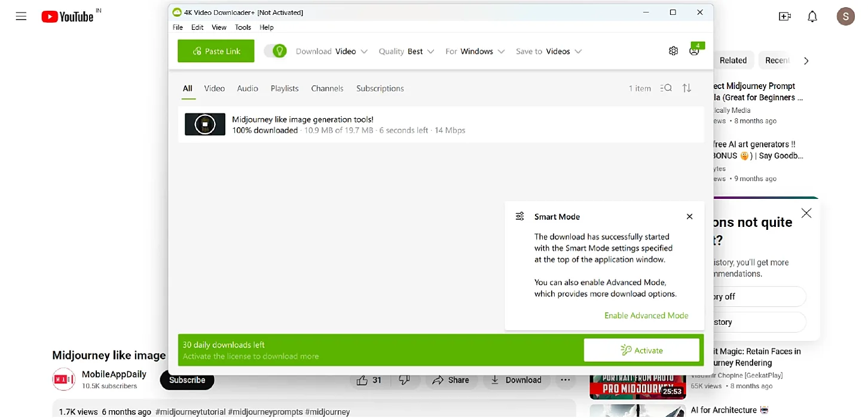Screen dimensions: 868x418
Task: Click the 1 item count label
Action: 640,88
